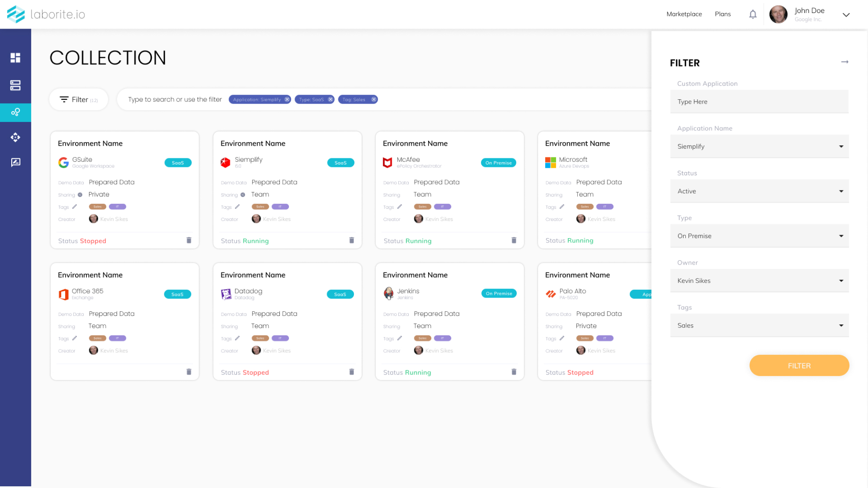
Task: Click the Filter button with count
Action: coord(79,99)
